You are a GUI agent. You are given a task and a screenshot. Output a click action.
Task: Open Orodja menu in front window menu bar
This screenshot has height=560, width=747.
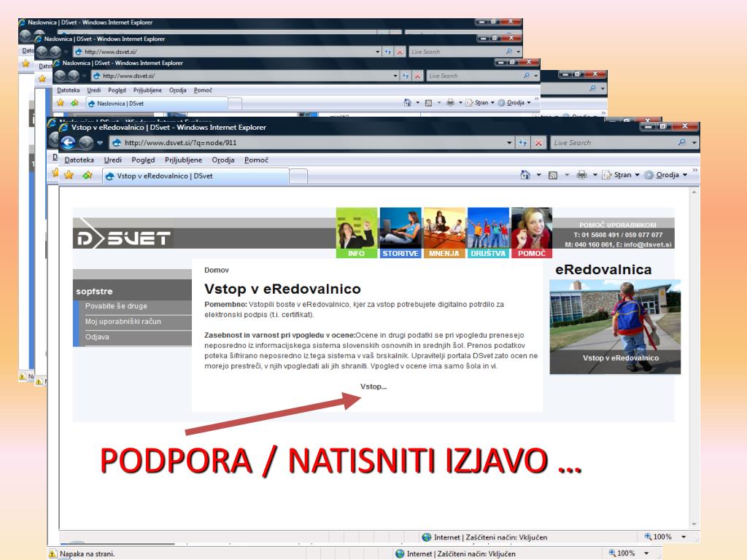pyautogui.click(x=223, y=160)
